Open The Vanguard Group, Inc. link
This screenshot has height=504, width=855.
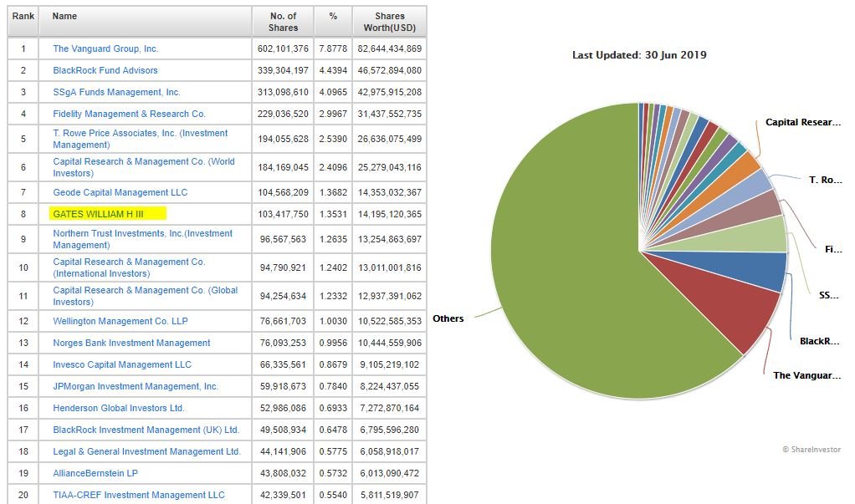[x=105, y=49]
